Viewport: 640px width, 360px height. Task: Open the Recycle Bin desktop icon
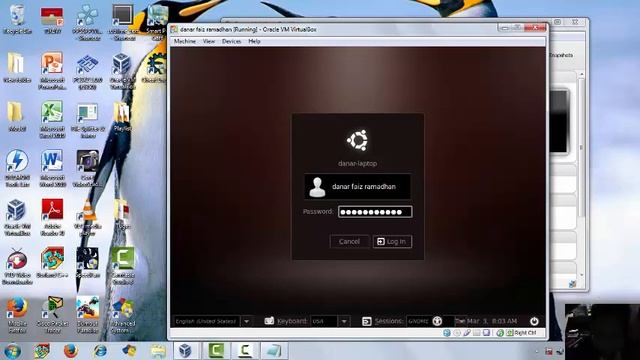coord(17,19)
